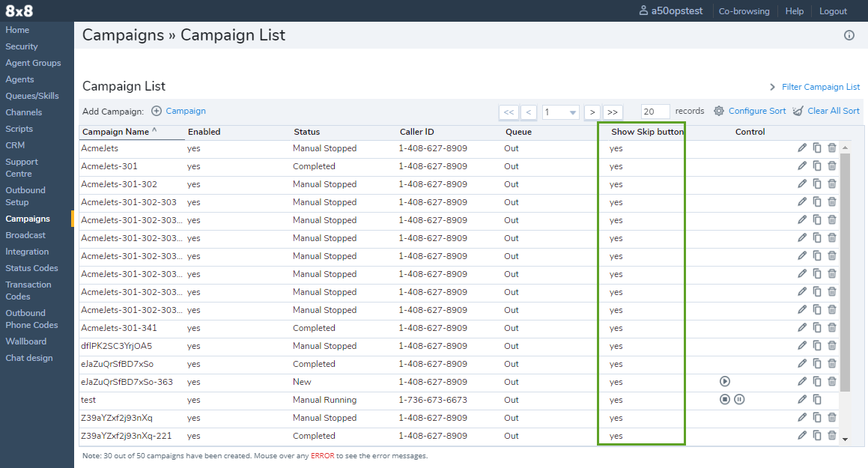The width and height of the screenshot is (868, 468).
Task: Go to the last page button
Action: pos(613,112)
